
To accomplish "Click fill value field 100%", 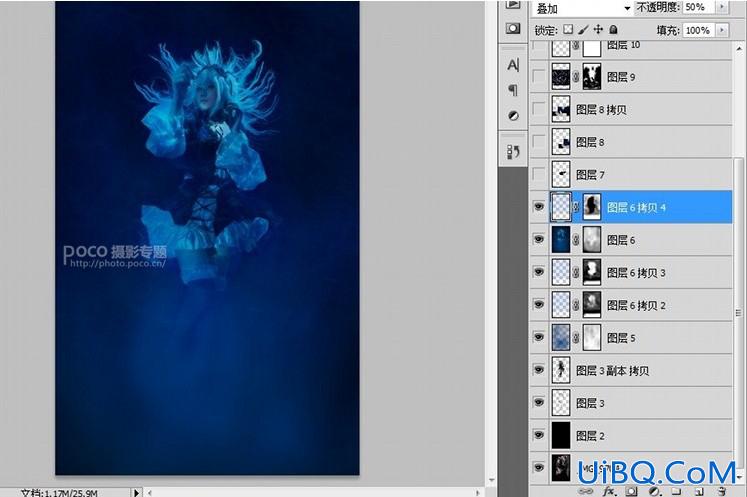I will click(698, 30).
